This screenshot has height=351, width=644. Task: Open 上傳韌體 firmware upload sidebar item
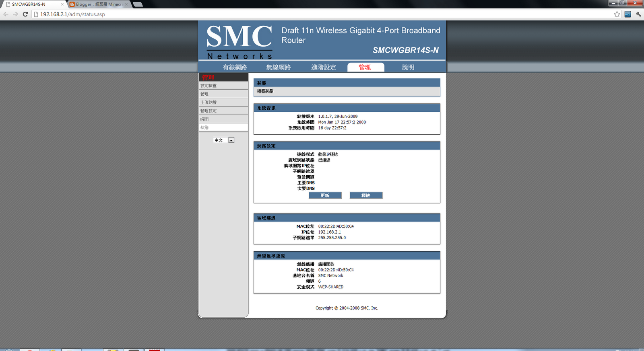[x=223, y=103]
